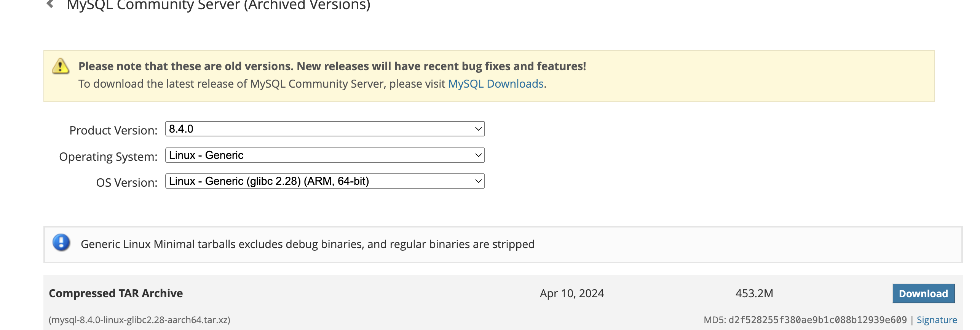Click the MySQL Community Server heading
Image resolution: width=980 pixels, height=330 pixels.
pos(219,5)
